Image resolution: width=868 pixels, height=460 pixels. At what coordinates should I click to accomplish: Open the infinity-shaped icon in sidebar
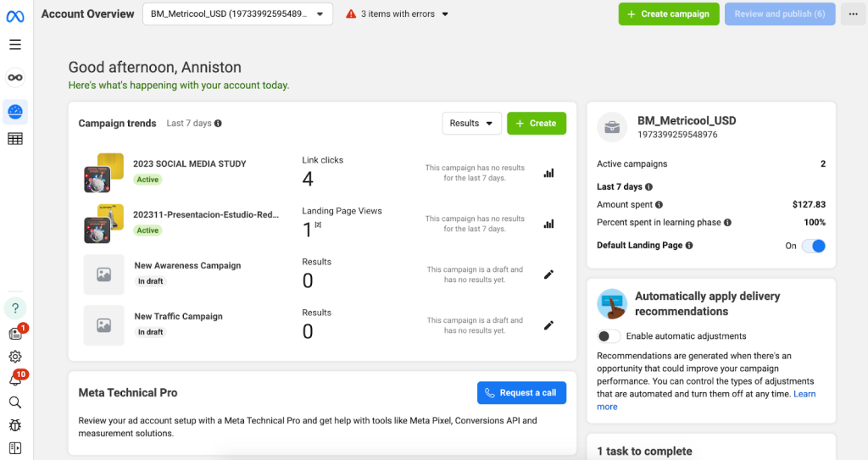click(15, 77)
